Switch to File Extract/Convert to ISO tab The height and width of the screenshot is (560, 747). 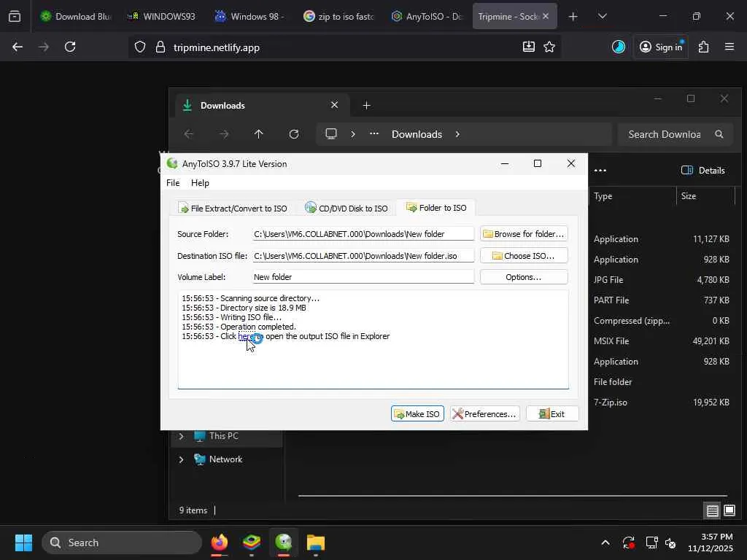(x=233, y=208)
